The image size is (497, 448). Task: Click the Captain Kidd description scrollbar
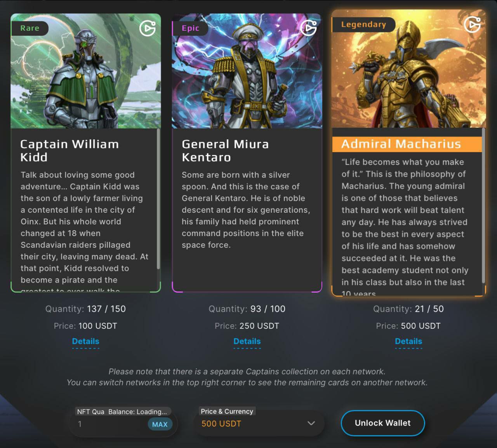click(x=158, y=199)
